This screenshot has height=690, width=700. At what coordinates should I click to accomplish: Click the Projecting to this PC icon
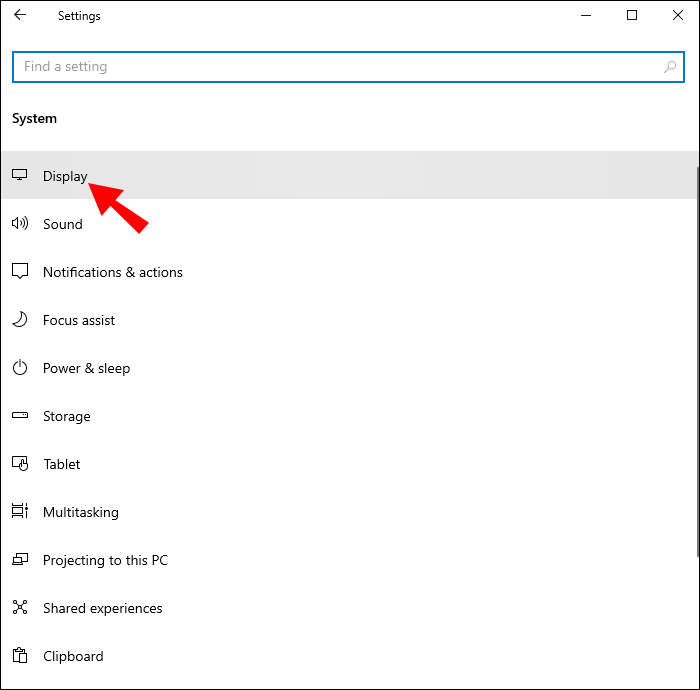pyautogui.click(x=20, y=560)
